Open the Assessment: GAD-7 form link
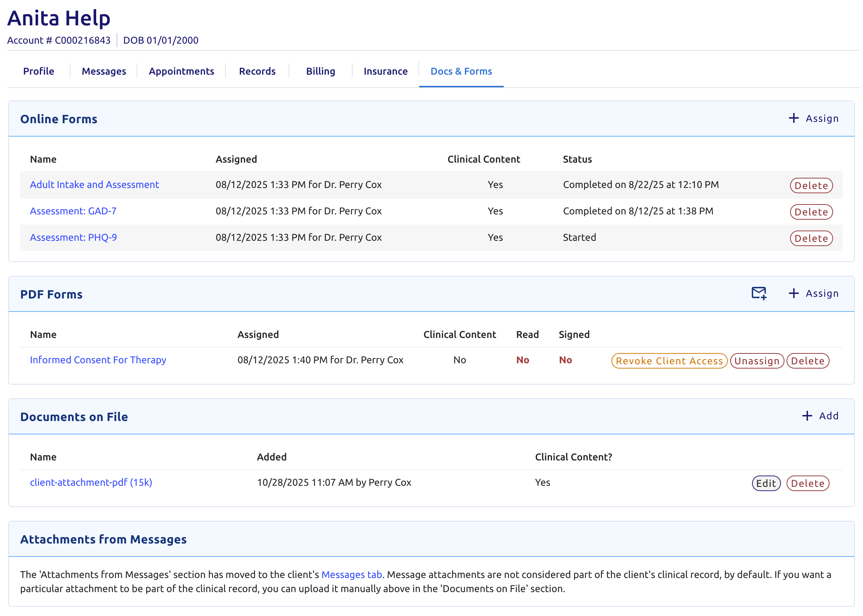The image size is (863, 616). click(73, 211)
